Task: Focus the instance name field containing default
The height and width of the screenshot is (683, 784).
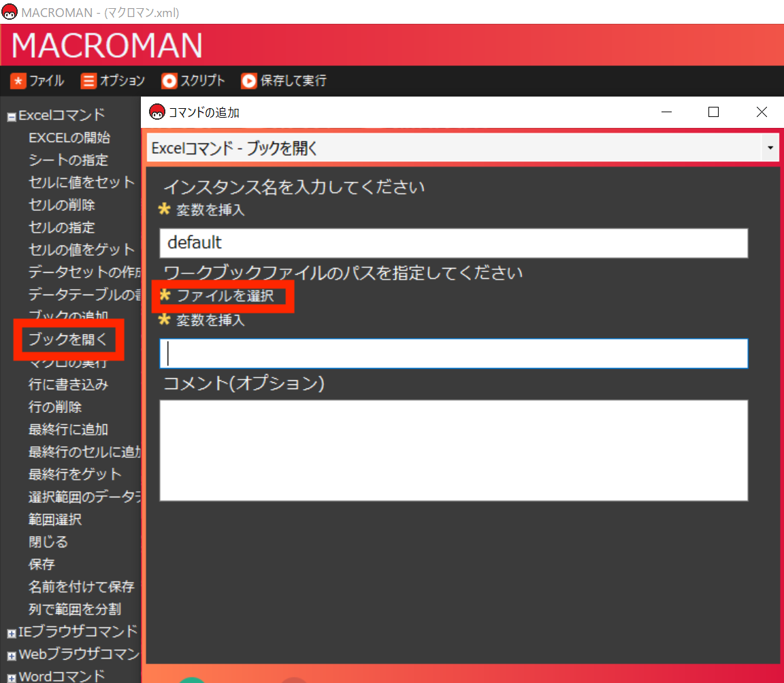Action: (x=453, y=244)
